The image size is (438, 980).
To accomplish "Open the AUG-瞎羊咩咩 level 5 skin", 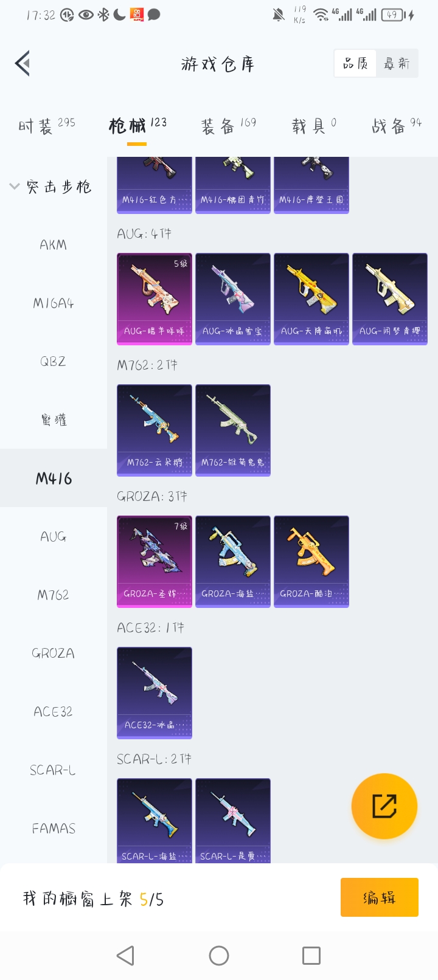I will click(x=155, y=299).
